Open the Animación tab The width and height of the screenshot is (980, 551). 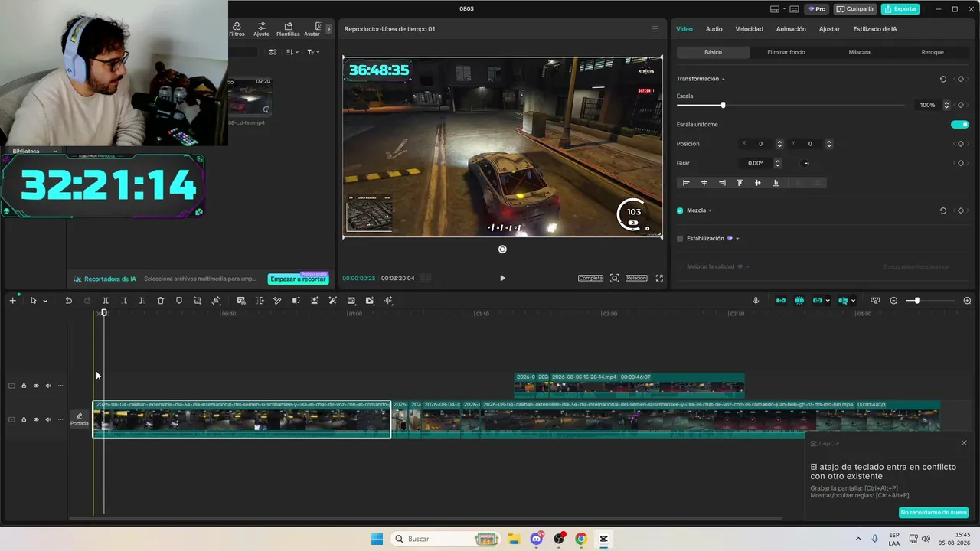pos(791,29)
